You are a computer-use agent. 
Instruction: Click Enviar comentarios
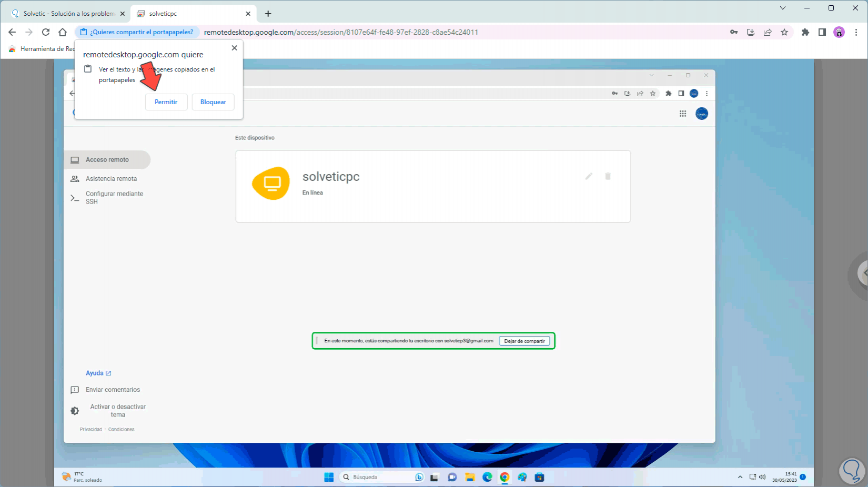point(105,390)
